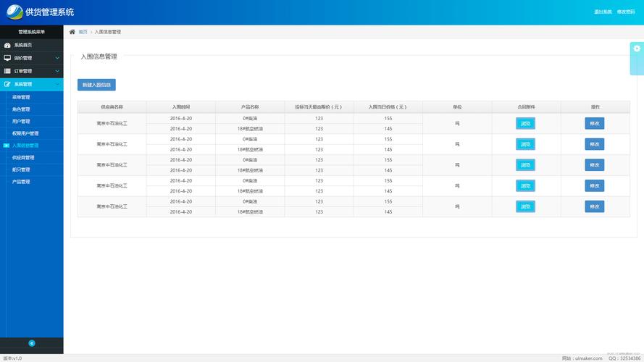Click the icon beside 入围信息管理 in the sidebar
644x362 pixels.
(7, 146)
